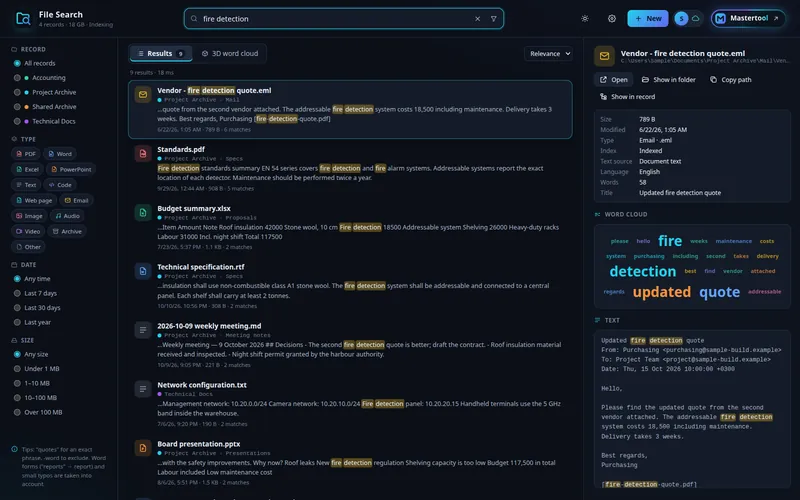Image resolution: width=800 pixels, height=500 pixels.
Task: Select Over 100 MB size filter
Action: coord(38,412)
